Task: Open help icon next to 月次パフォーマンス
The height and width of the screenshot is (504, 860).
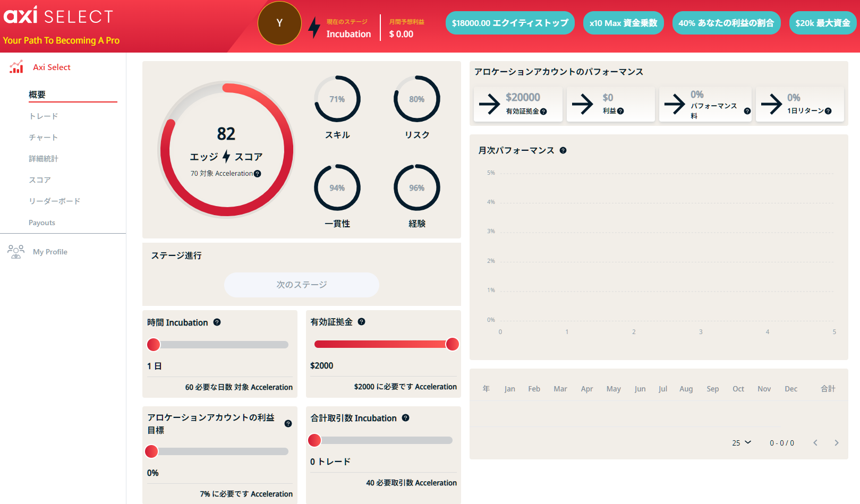Action: (x=563, y=150)
